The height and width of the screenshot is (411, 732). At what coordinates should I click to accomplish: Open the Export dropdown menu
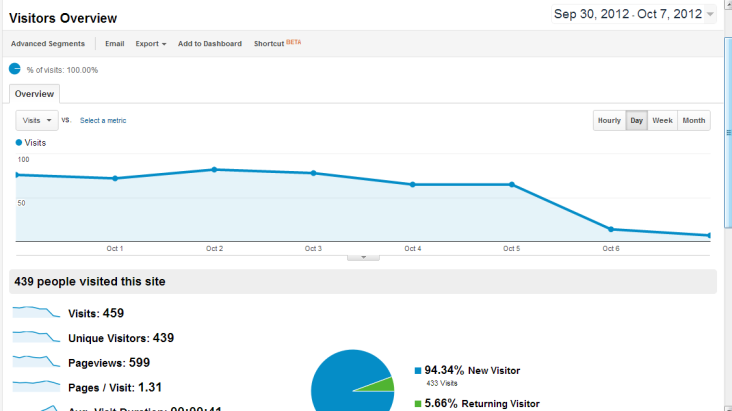(x=150, y=43)
